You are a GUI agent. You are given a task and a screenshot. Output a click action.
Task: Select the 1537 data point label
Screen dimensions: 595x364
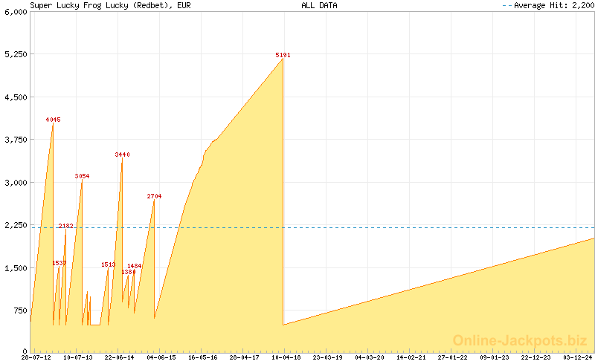tap(59, 263)
